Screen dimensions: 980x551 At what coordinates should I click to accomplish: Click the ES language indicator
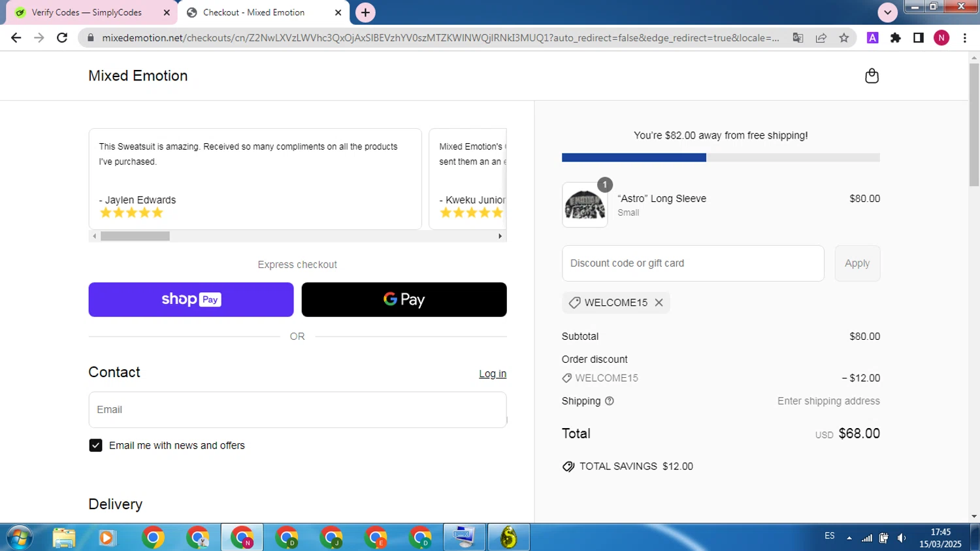[x=830, y=536]
